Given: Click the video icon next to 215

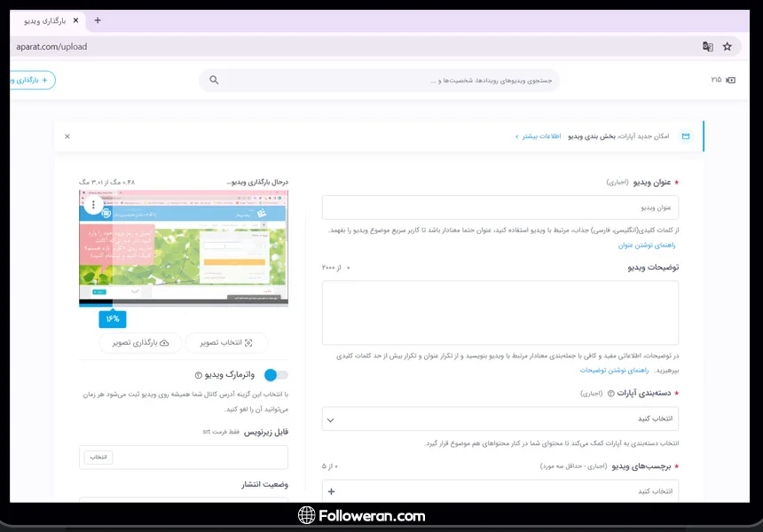Looking at the screenshot, I should pyautogui.click(x=730, y=80).
